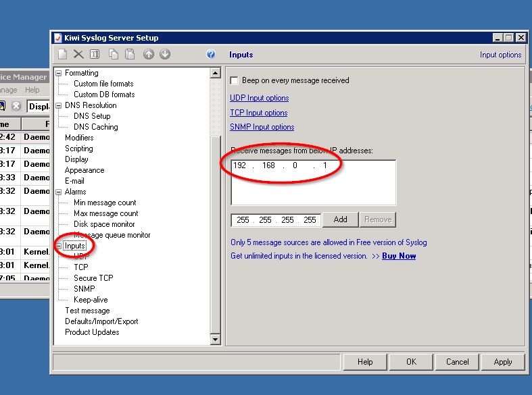Click the Move Down arrow icon
Image resolution: width=532 pixels, height=395 pixels.
coord(165,54)
